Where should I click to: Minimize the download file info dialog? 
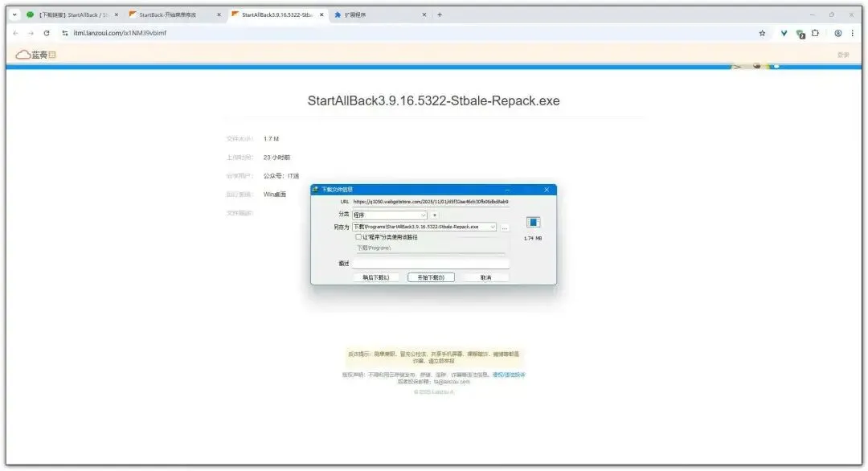pos(507,190)
